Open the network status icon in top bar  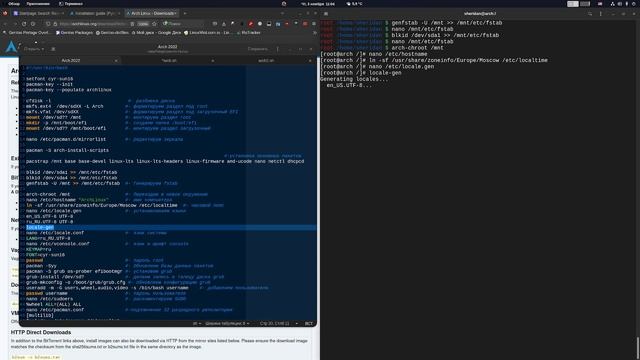point(613,4)
